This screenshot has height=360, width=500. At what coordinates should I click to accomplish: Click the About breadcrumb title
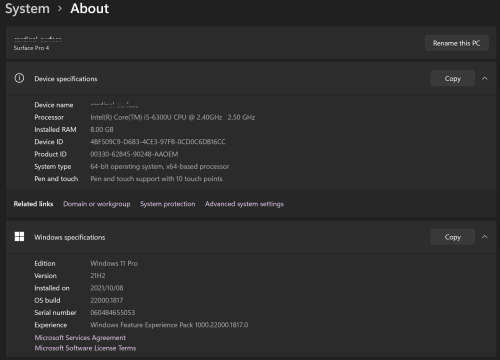pos(90,8)
